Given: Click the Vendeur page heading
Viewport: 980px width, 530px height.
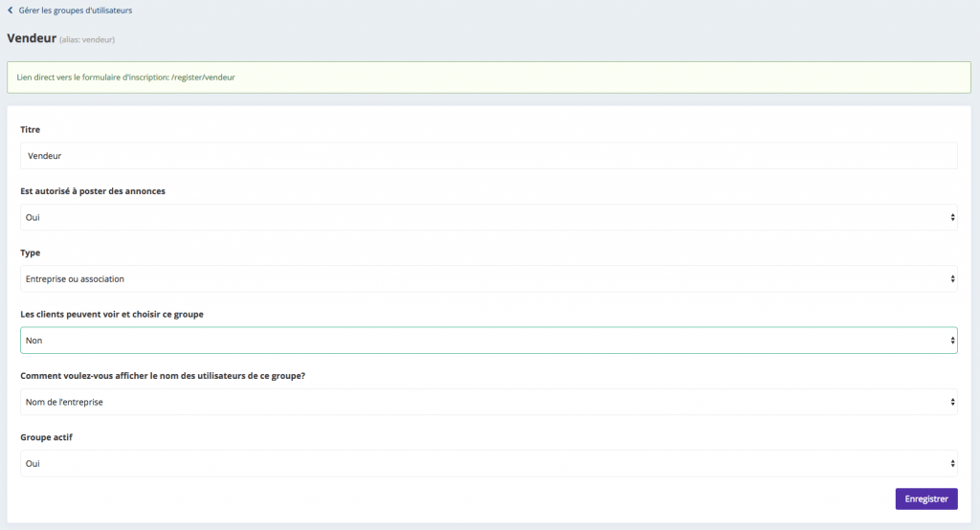Looking at the screenshot, I should pyautogui.click(x=32, y=38).
